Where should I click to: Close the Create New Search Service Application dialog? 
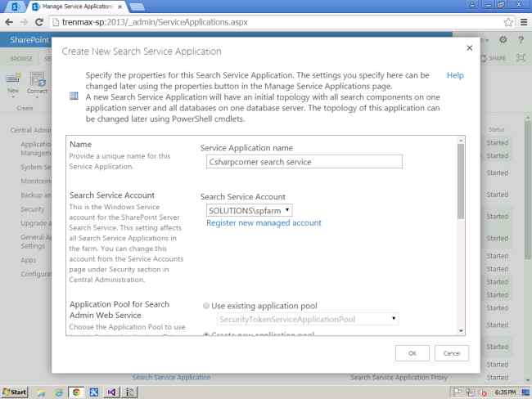coord(469,47)
